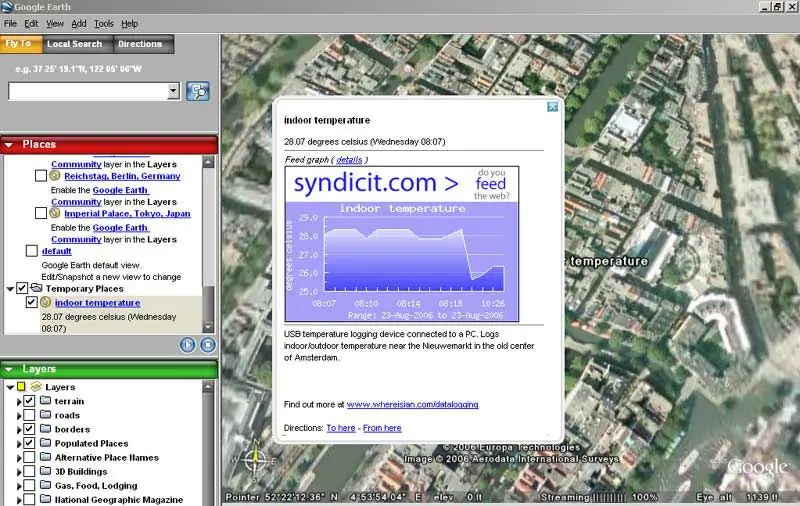Screen dimensions: 800x506
Task: Click the National Geographic Magazine folder icon
Action: click(x=45, y=499)
